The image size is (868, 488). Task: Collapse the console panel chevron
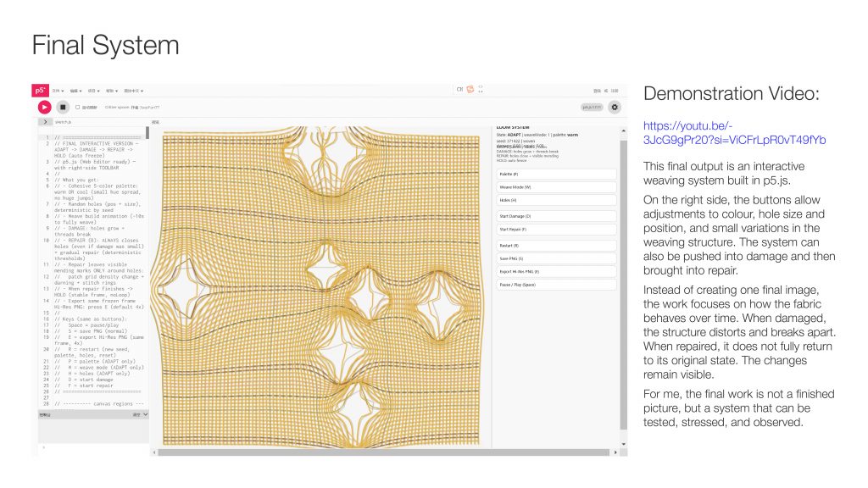click(x=145, y=415)
